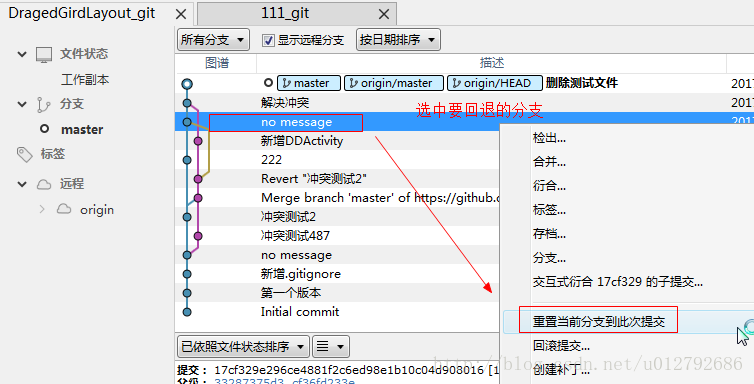Image resolution: width=754 pixels, height=384 pixels.
Task: Choose 交互式衍合 17cf329 的子提交
Action: (x=617, y=282)
